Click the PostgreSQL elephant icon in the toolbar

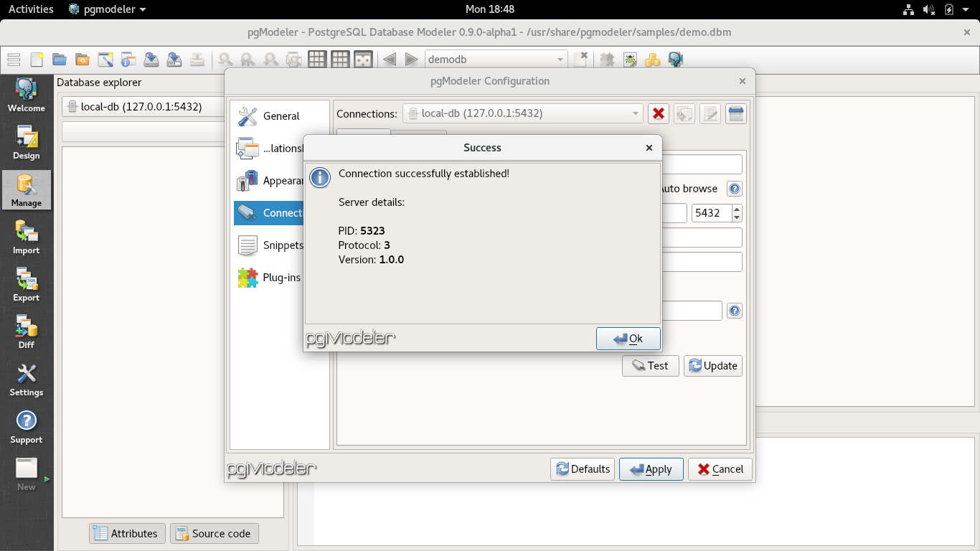coord(675,59)
